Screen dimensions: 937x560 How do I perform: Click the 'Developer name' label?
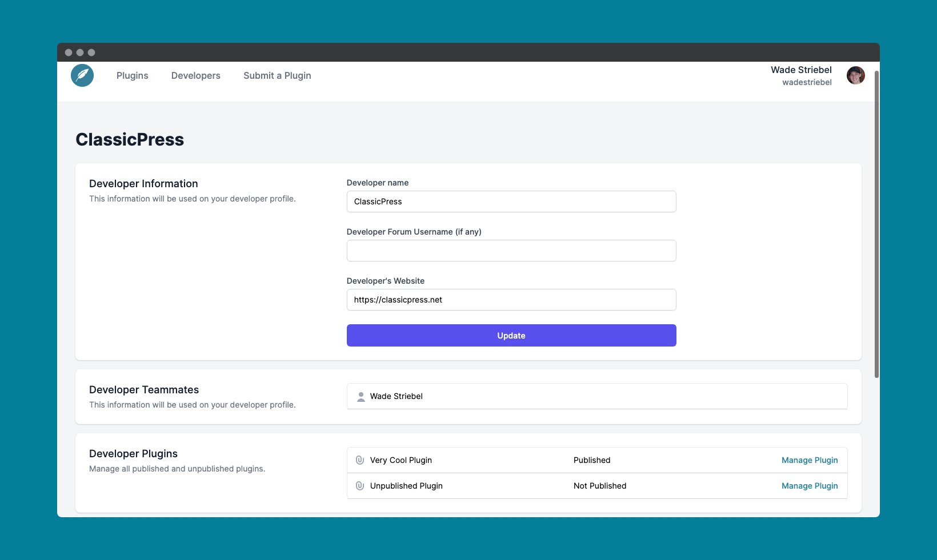tap(378, 183)
